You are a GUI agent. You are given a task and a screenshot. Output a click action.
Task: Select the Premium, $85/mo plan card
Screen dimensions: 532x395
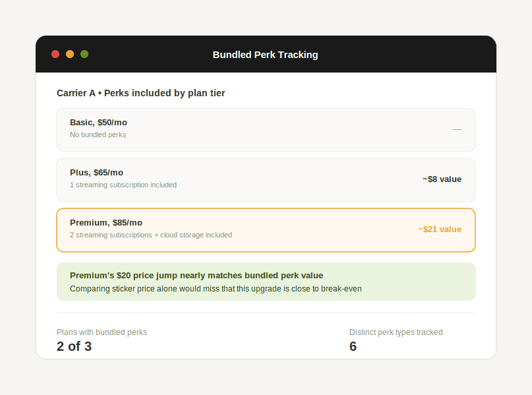point(266,230)
